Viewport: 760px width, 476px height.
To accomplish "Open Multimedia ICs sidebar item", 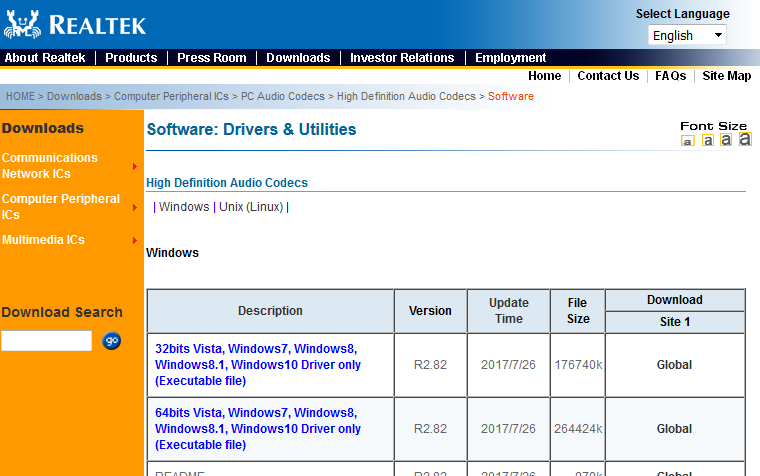I will pyautogui.click(x=43, y=240).
